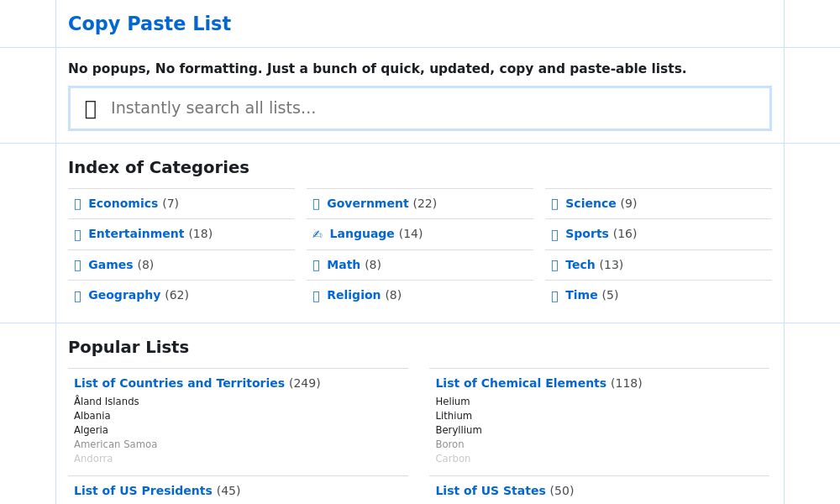Click the writing-hand icon beside Language
This screenshot has height=504, width=840.
[318, 234]
